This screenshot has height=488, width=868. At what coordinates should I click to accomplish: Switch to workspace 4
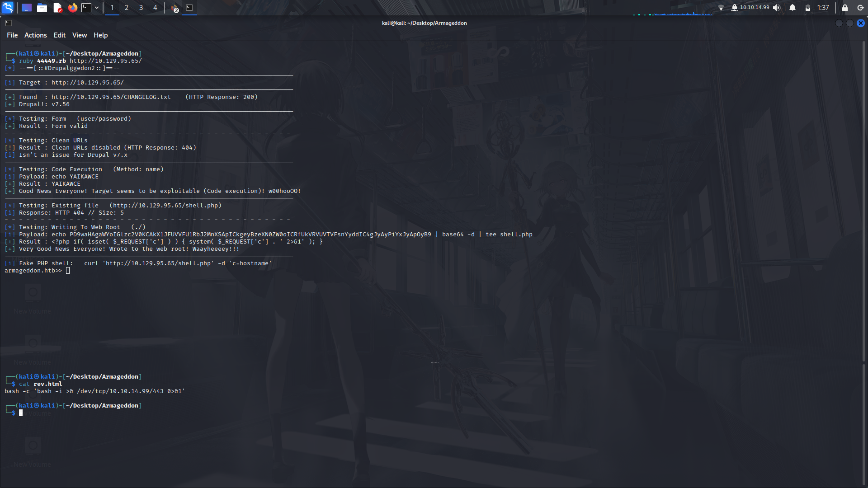click(x=155, y=8)
